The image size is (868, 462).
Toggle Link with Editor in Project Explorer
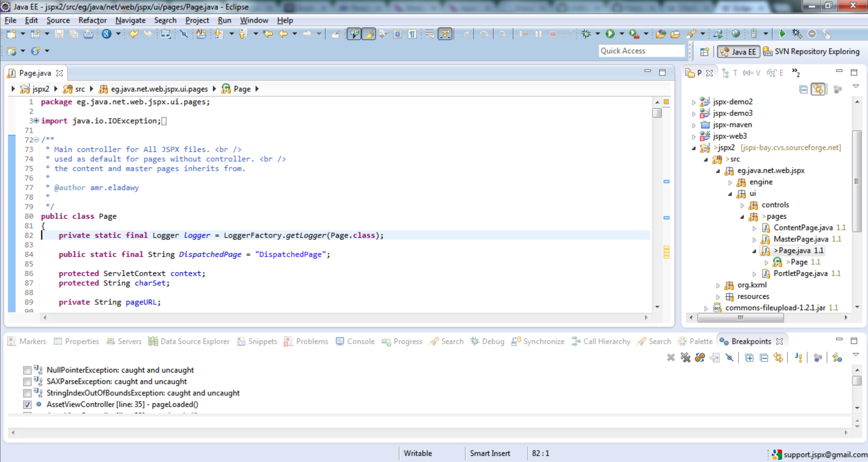818,89
